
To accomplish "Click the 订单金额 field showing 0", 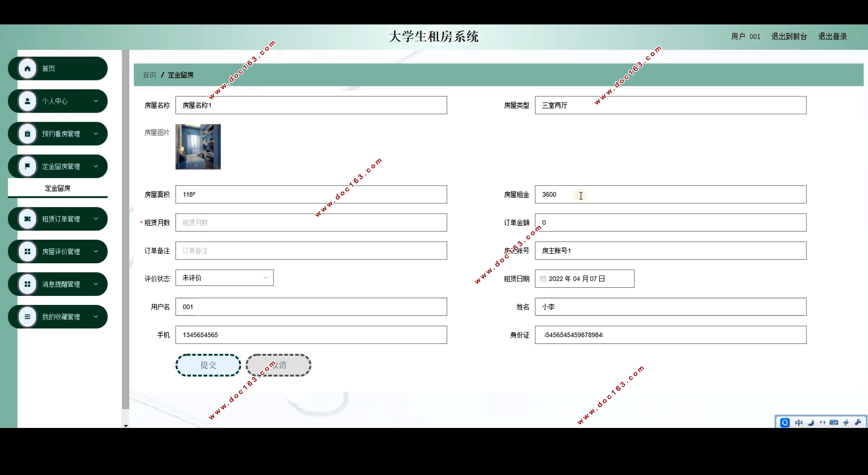I will pyautogui.click(x=671, y=223).
